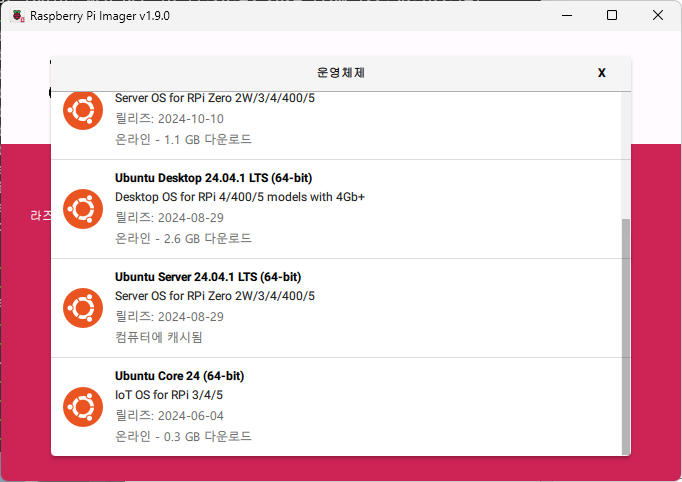Click the Ubuntu logo in the 2024-10-10 release row
This screenshot has width=682, height=482.
[x=83, y=110]
